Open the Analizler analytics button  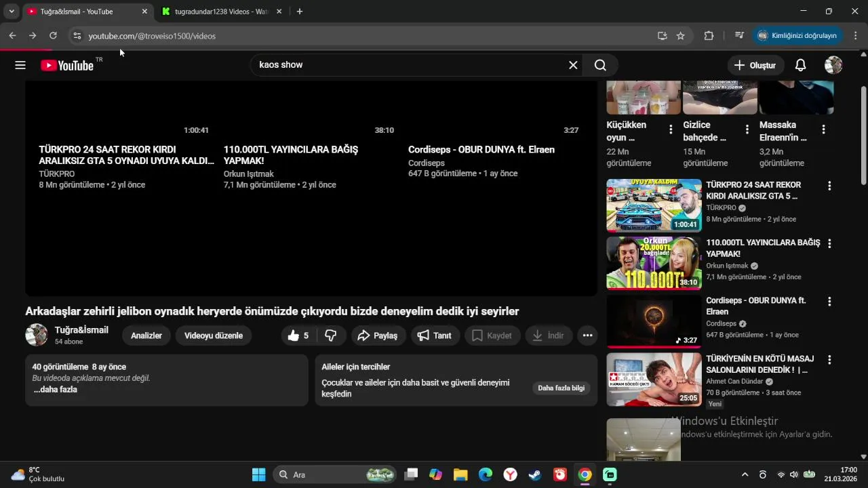146,335
